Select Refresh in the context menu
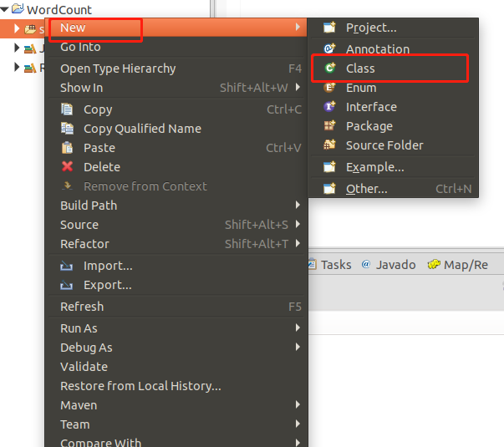This screenshot has height=447, width=504. click(176, 307)
